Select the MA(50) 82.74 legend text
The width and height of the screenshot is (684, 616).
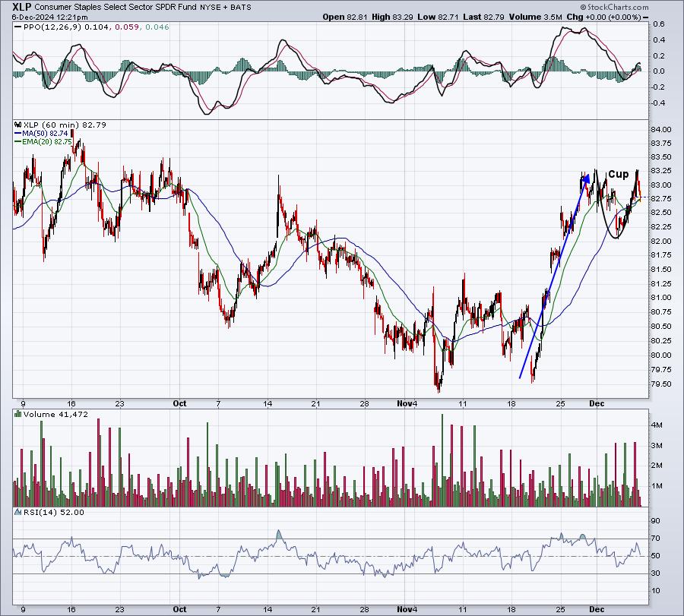(x=45, y=134)
